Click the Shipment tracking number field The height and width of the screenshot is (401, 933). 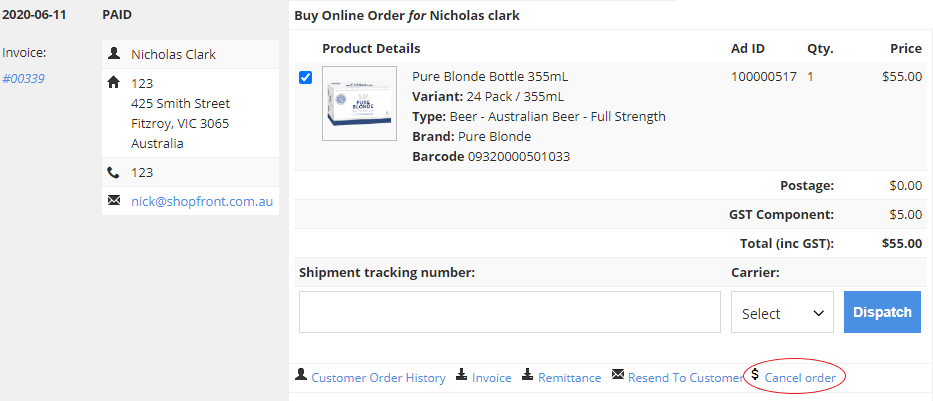point(510,312)
